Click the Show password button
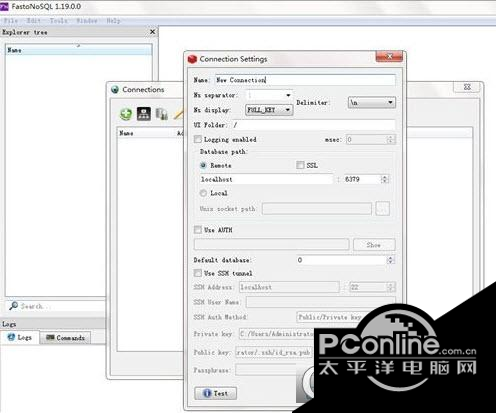496x413 pixels. pyautogui.click(x=374, y=245)
